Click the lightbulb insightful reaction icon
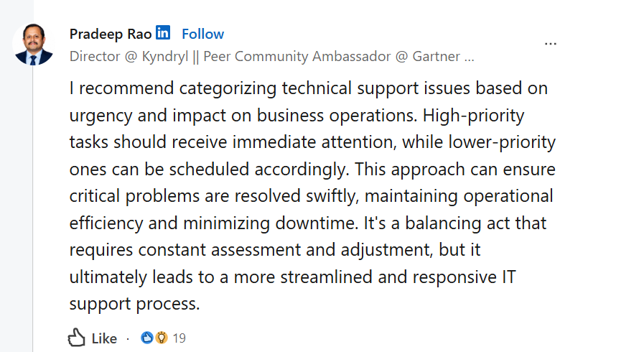The image size is (644, 352). point(162,338)
